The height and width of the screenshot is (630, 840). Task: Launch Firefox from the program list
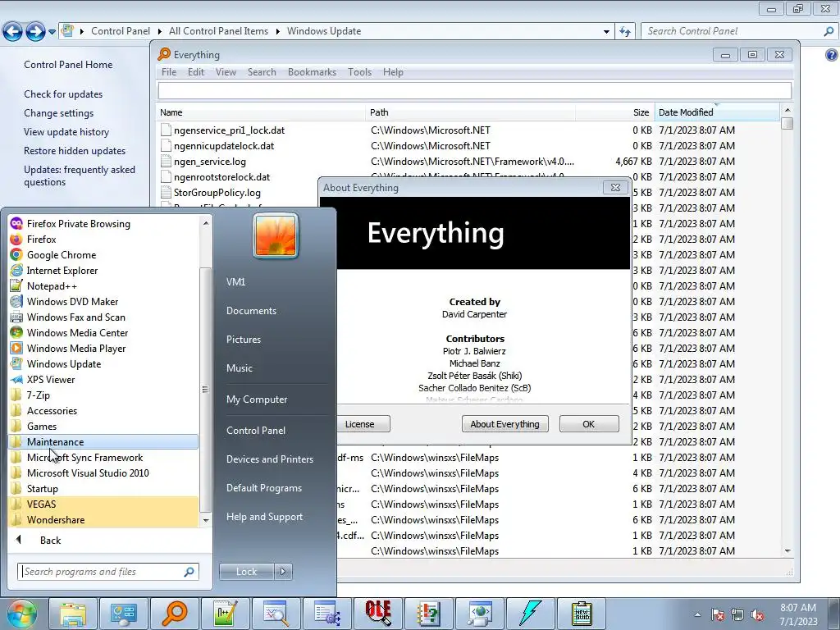coord(41,239)
